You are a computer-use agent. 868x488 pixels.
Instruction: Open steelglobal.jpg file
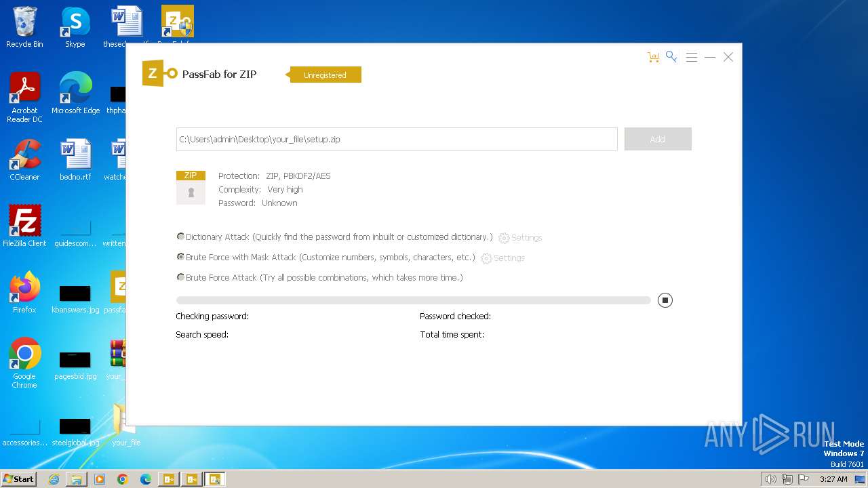tap(75, 431)
